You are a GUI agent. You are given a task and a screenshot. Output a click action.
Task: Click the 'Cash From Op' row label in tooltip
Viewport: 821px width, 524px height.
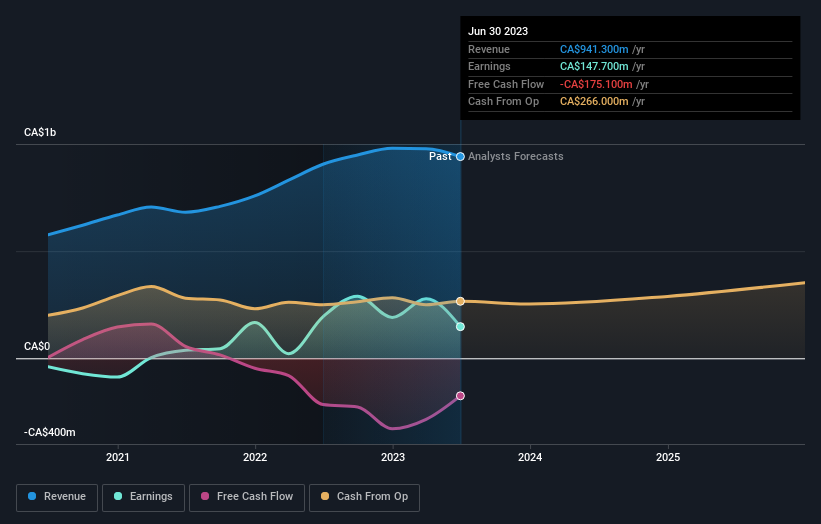point(503,102)
